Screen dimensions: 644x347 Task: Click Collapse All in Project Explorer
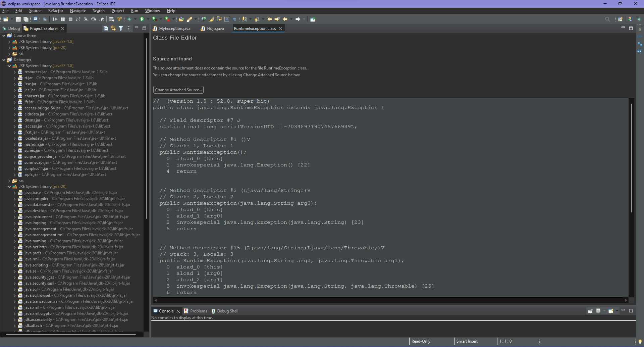pos(106,29)
